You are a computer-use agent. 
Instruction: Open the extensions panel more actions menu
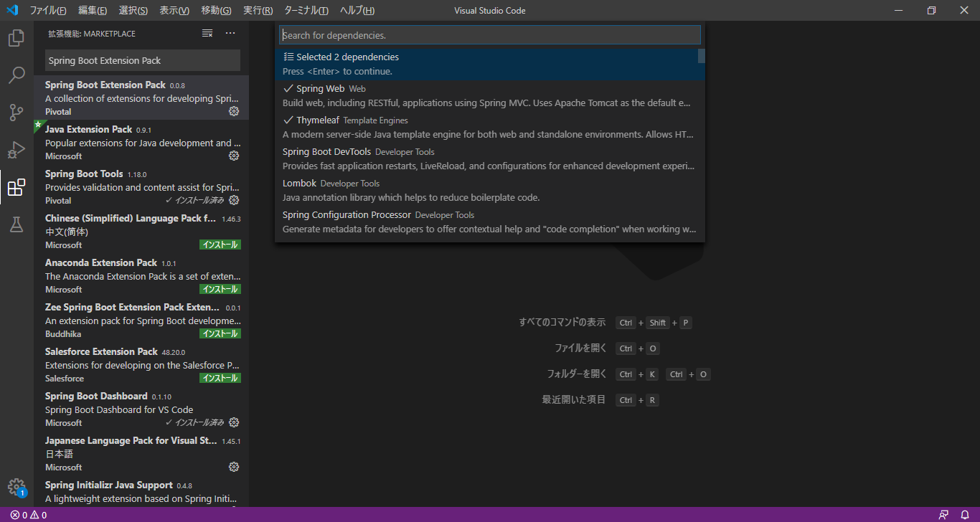[x=230, y=34]
